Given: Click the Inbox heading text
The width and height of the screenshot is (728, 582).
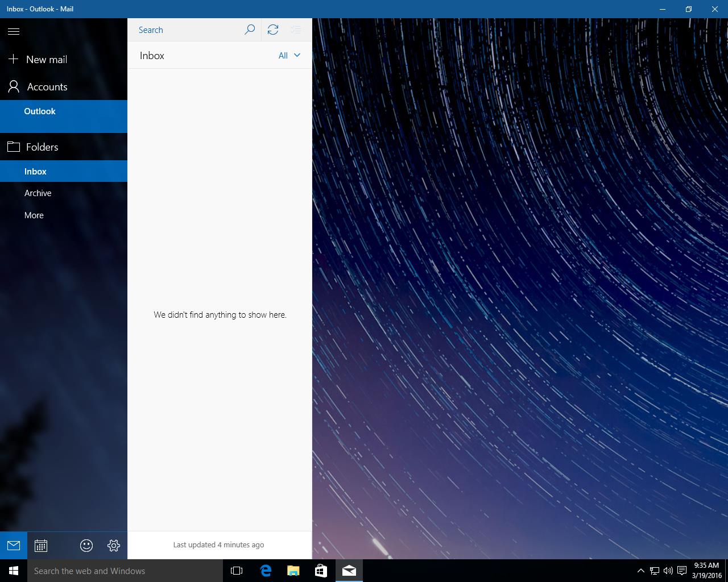Looking at the screenshot, I should (152, 56).
